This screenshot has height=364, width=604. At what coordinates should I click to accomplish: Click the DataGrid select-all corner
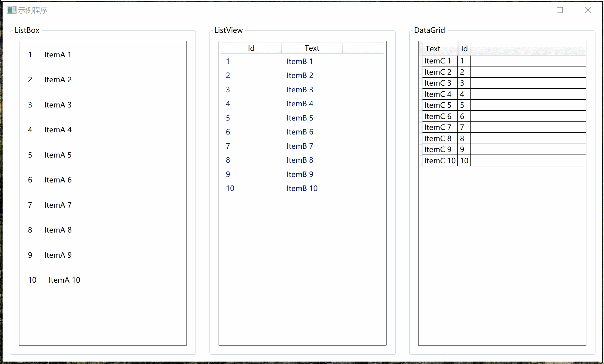[420, 49]
